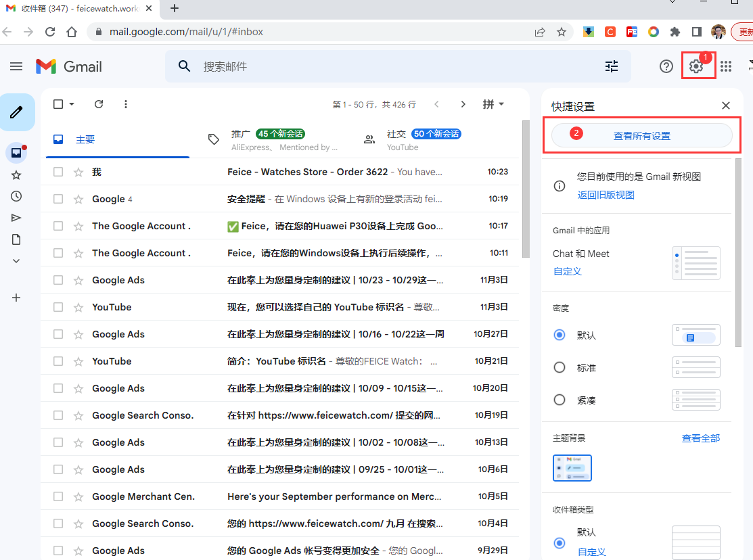Click 查看所有设置 button
This screenshot has width=753, height=560.
coord(641,136)
